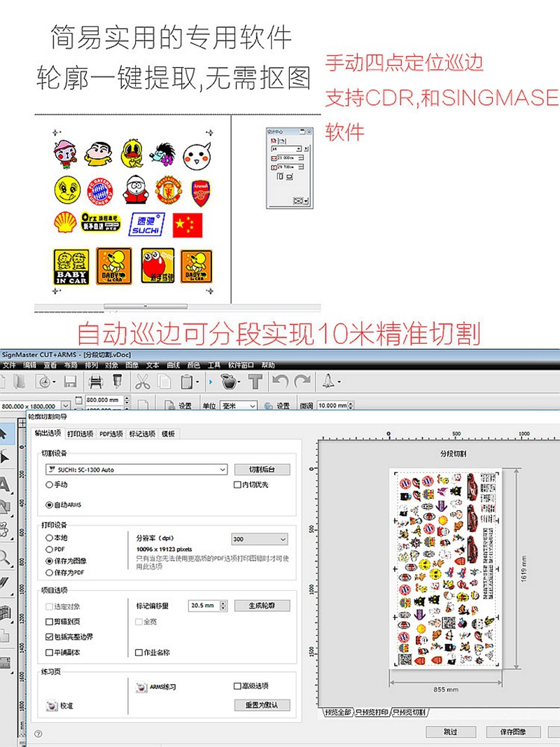Adjust the 20.5 mm mark offset stepper

coord(223,606)
